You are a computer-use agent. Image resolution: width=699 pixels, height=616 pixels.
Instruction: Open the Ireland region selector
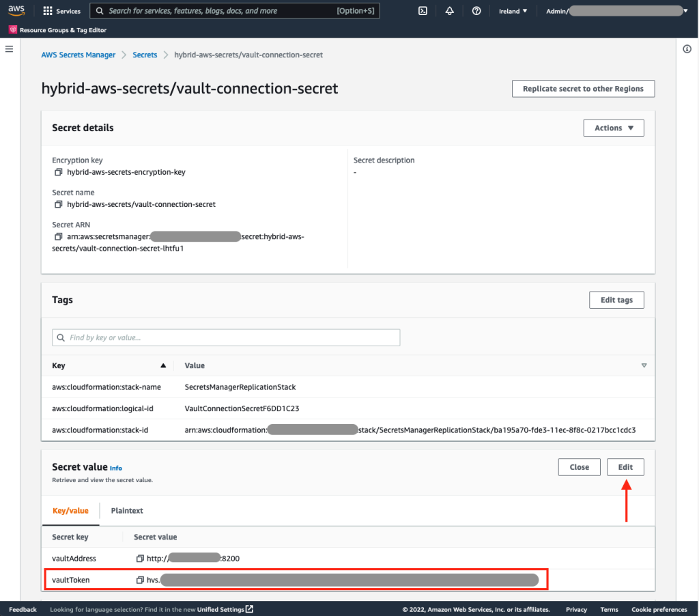(x=509, y=11)
